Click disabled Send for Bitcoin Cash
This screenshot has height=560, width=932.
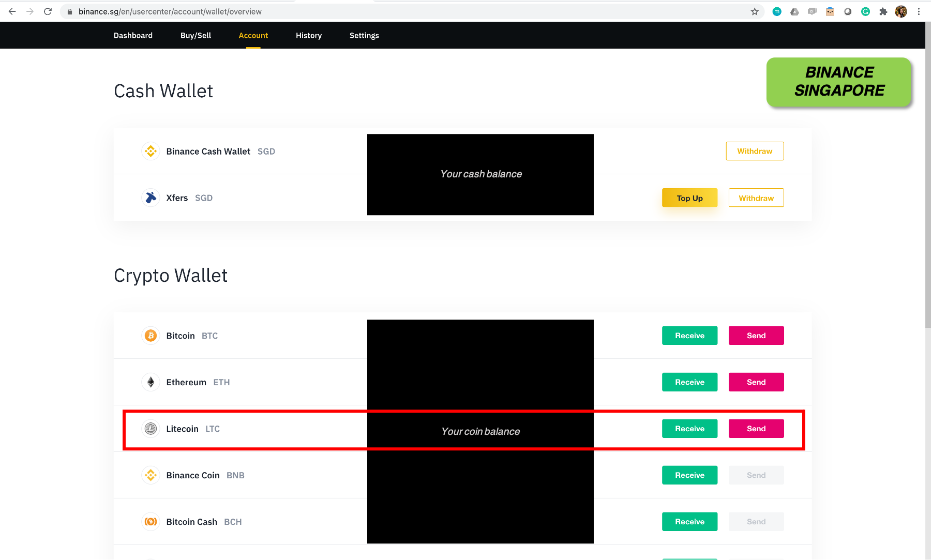click(756, 522)
